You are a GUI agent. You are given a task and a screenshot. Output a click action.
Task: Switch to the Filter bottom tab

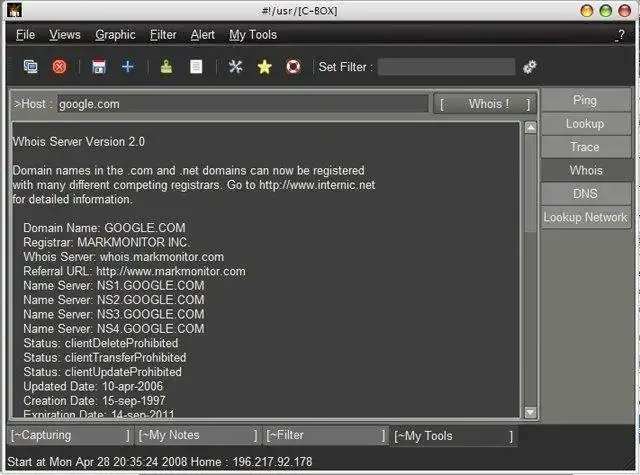click(326, 435)
